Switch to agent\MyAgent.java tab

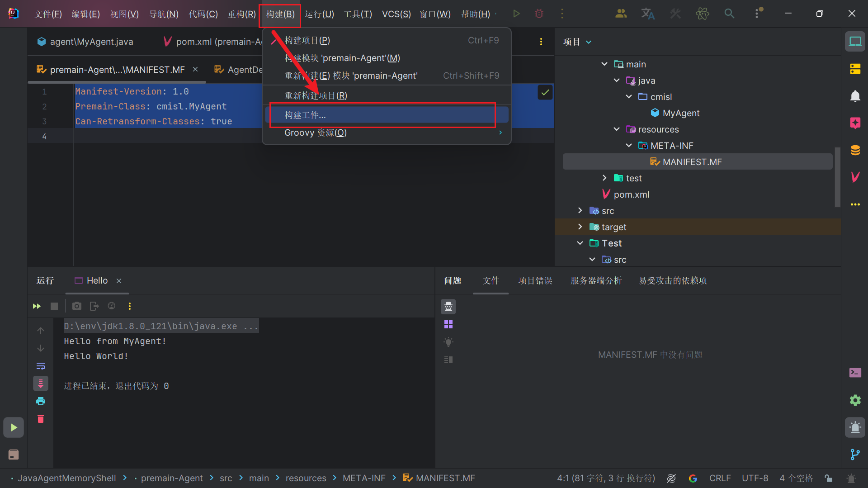coord(85,42)
